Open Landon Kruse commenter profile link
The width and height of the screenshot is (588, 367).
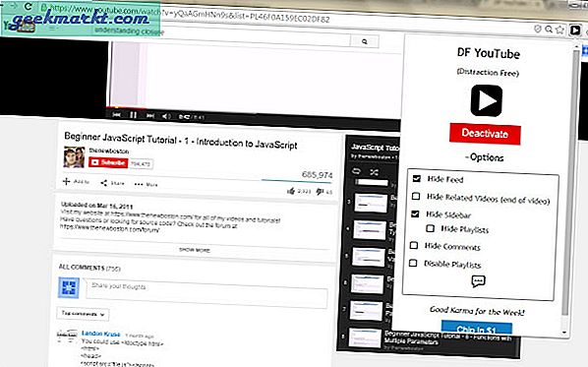(101, 334)
